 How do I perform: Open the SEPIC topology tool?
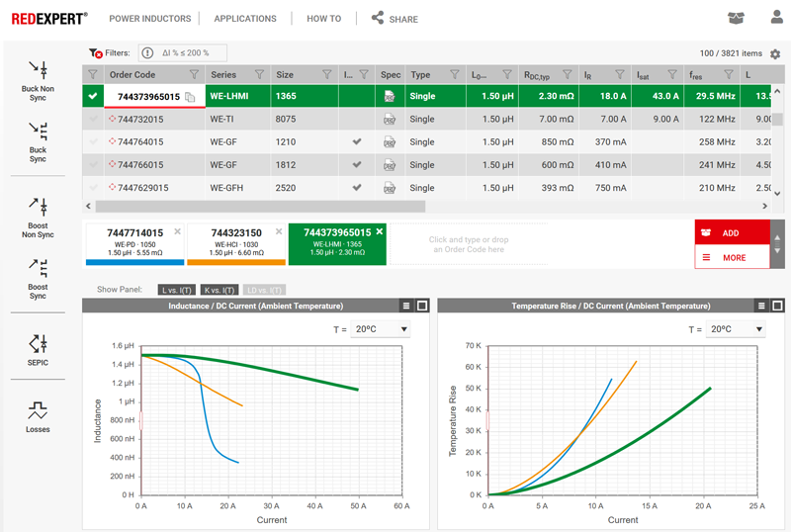coord(38,348)
